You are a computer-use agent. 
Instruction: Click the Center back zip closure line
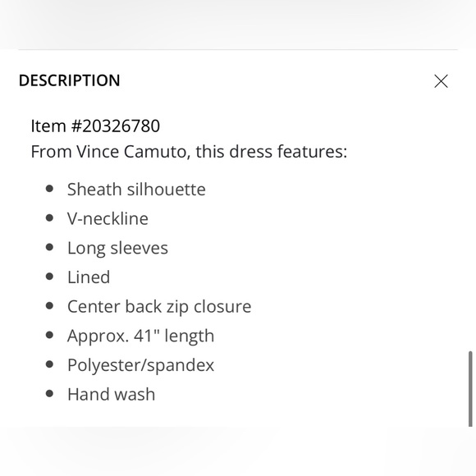pyautogui.click(x=159, y=306)
